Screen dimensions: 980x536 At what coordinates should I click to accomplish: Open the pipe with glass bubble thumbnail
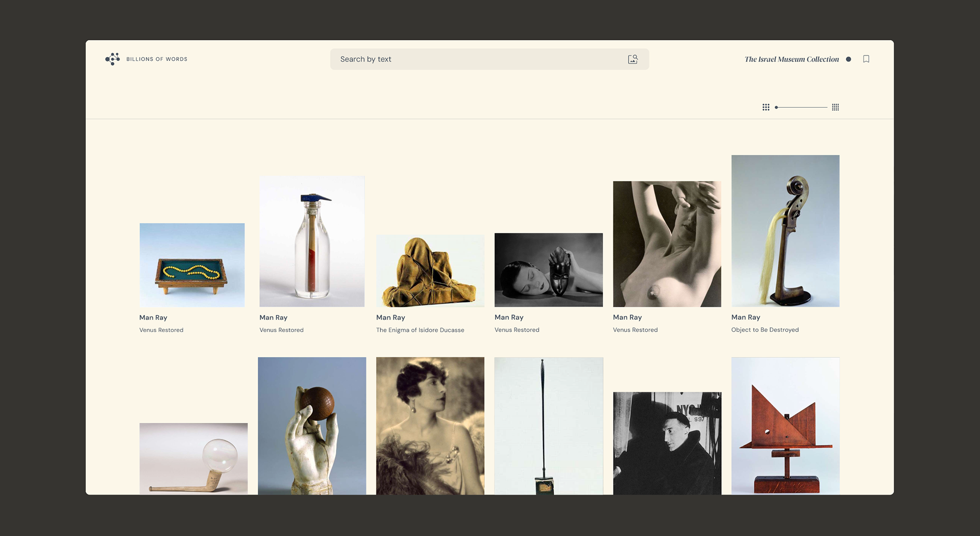pyautogui.click(x=193, y=458)
